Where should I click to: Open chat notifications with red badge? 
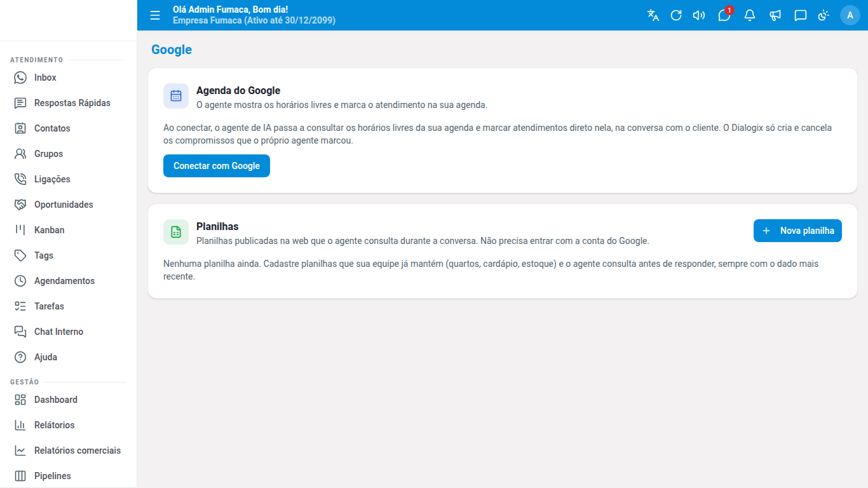(725, 15)
